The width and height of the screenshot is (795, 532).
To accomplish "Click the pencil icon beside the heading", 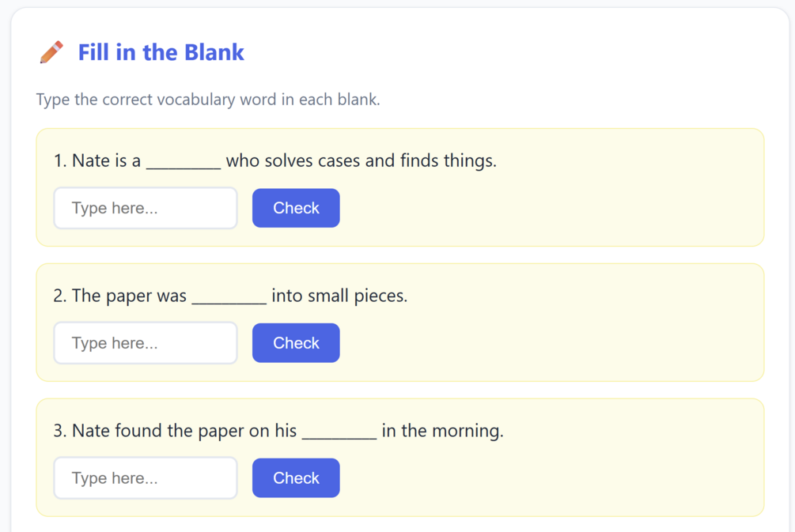I will pyautogui.click(x=51, y=52).
